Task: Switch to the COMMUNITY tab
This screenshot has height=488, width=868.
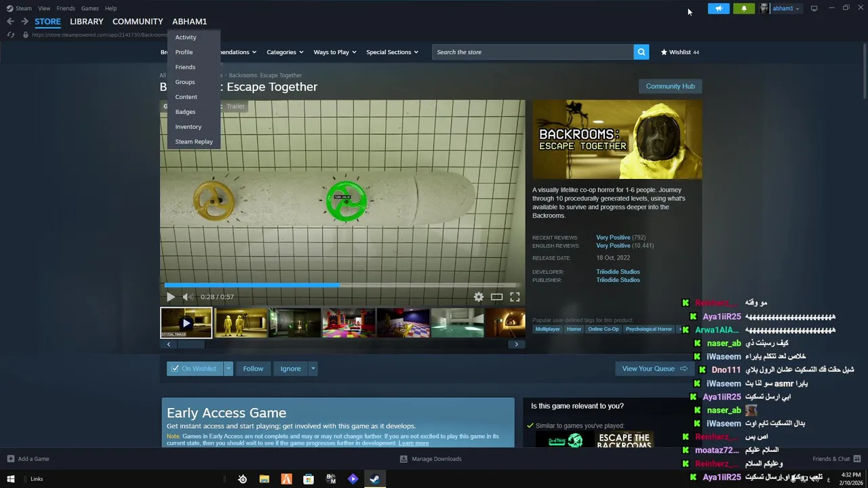Action: click(138, 22)
